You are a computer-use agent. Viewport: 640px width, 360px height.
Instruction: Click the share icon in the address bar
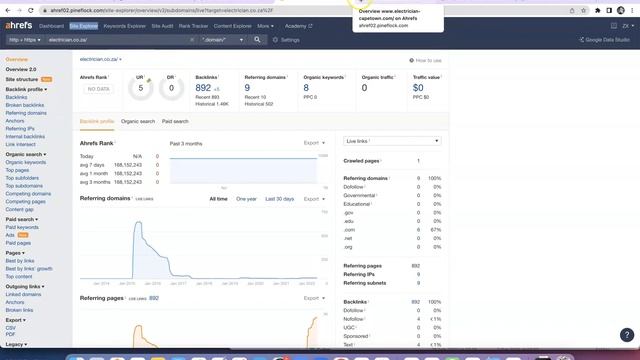[572, 11]
